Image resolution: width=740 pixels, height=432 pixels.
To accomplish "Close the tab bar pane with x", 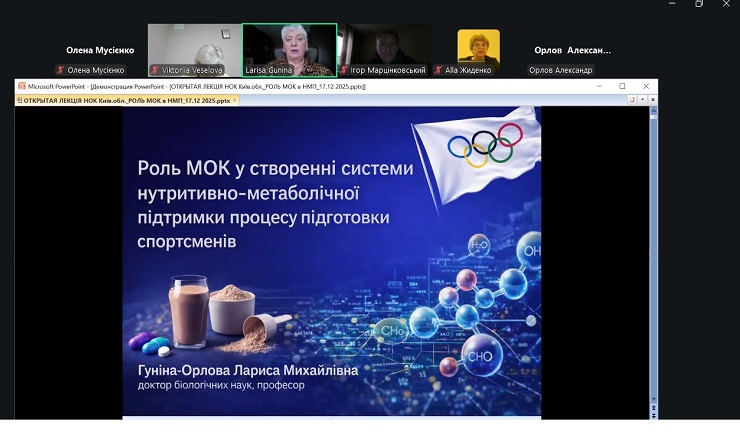I will tap(650, 100).
